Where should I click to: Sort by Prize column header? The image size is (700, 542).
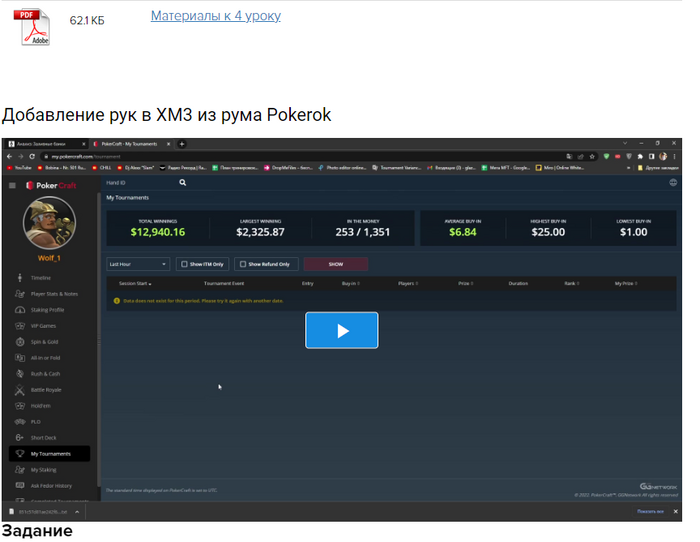[x=466, y=284]
